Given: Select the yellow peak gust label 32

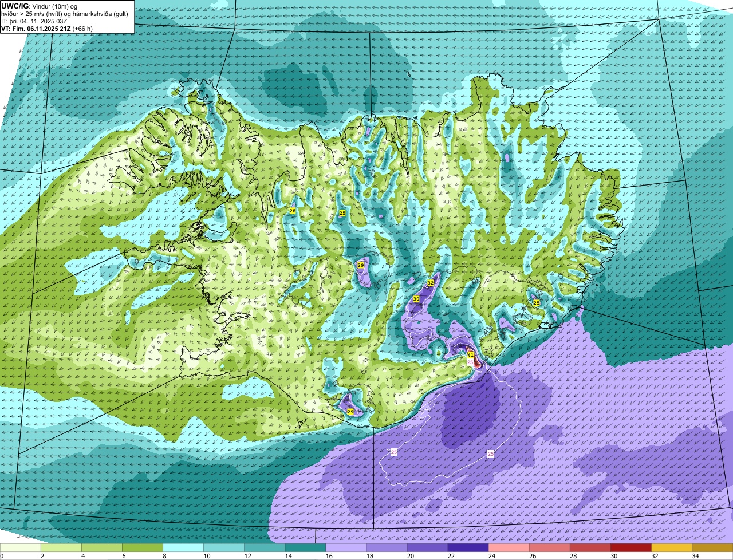Looking at the screenshot, I should pos(431,283).
